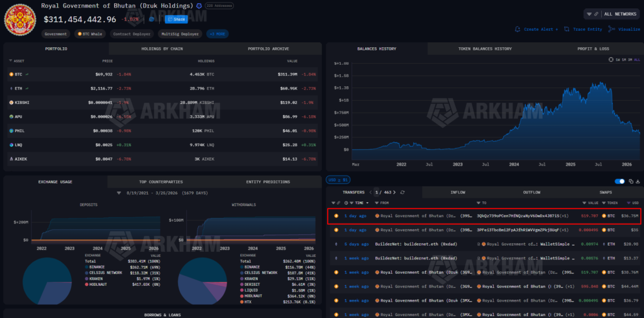The height and width of the screenshot is (318, 644).
Task: Set balance chart range to 1W
Action: 618,60
